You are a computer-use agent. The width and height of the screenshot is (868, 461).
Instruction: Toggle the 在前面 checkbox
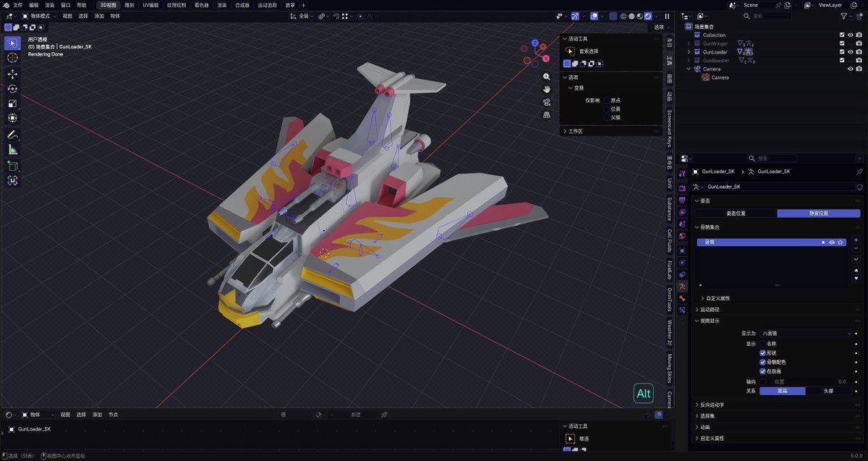[762, 371]
